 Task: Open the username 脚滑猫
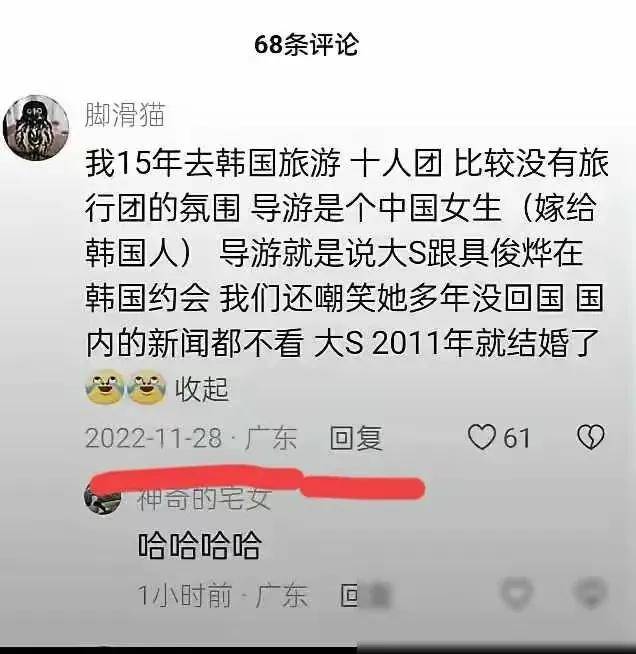point(125,114)
